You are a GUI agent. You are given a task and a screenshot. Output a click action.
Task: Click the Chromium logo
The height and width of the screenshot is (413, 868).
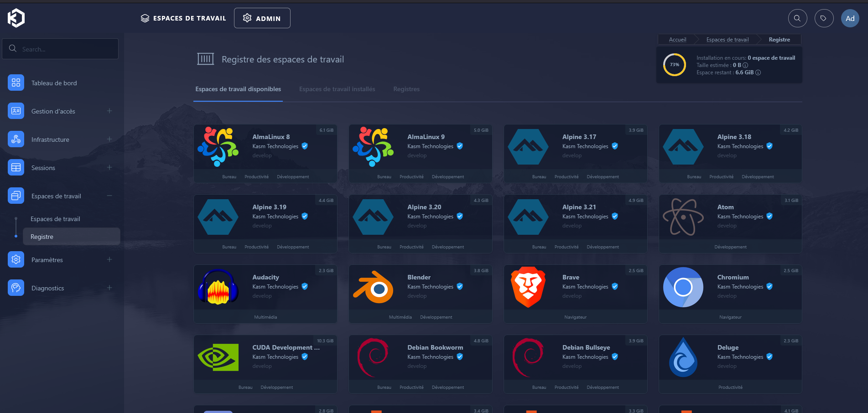[x=683, y=287]
